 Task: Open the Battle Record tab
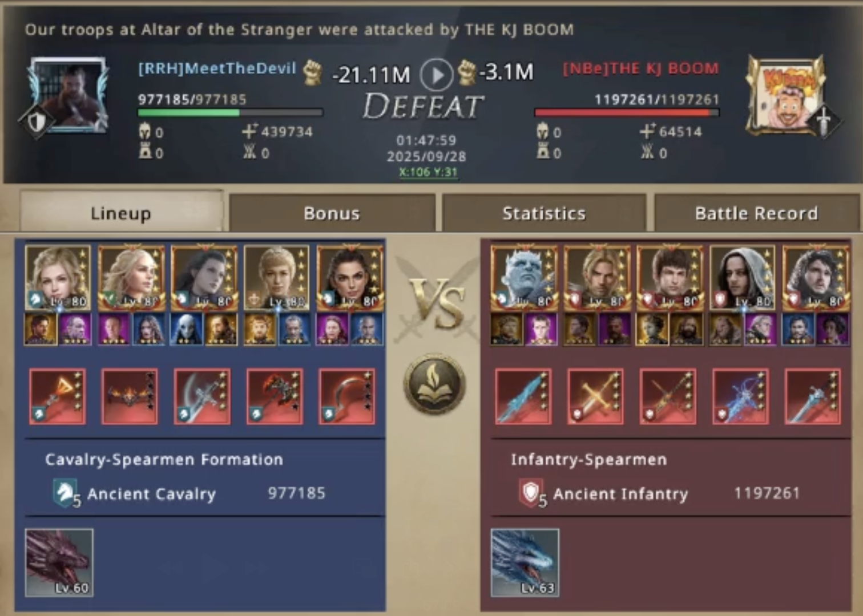(x=756, y=213)
